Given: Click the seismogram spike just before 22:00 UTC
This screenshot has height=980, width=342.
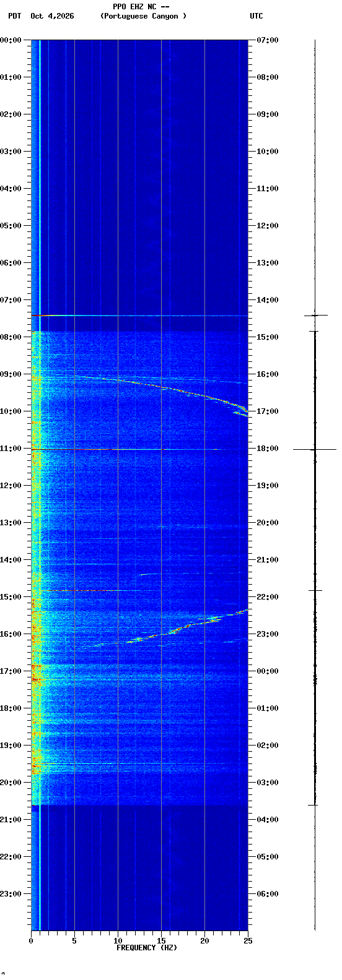Looking at the screenshot, I should (x=315, y=590).
